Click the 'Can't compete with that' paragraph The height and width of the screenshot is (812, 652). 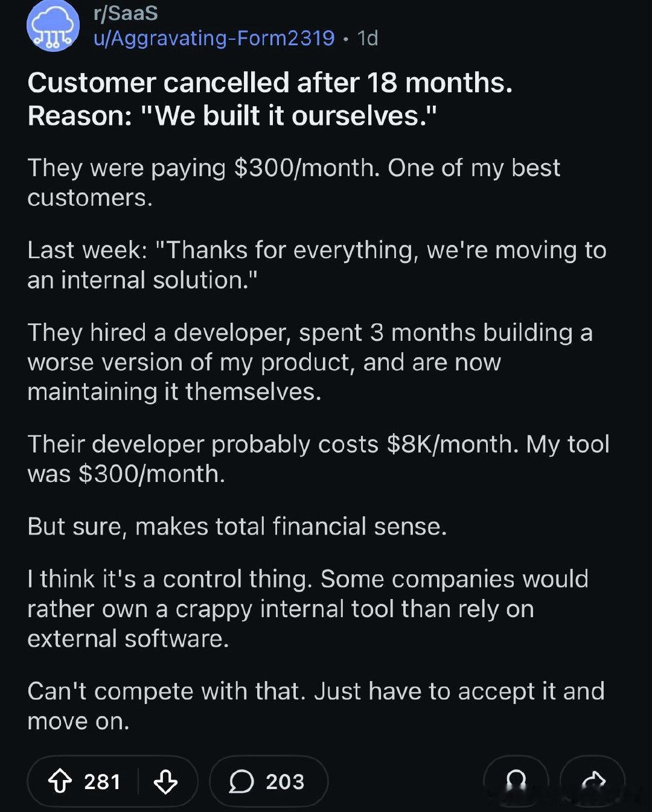point(315,705)
